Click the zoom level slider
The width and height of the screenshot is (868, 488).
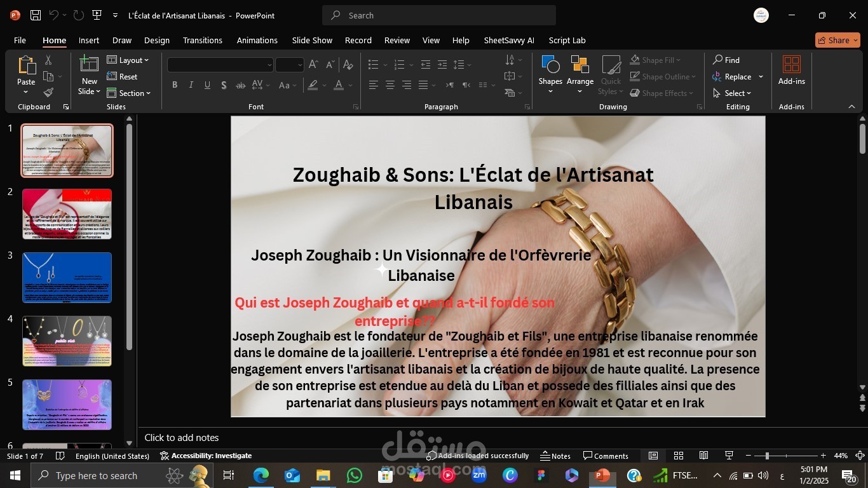click(x=786, y=456)
